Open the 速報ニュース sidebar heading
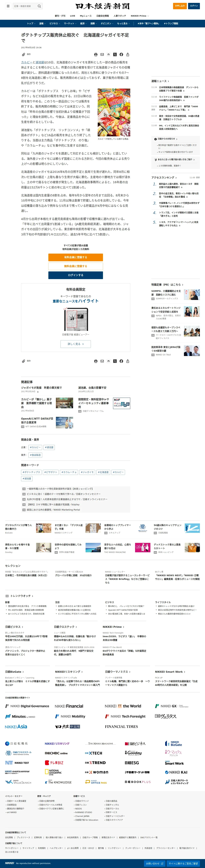The height and width of the screenshot is (868, 205). (x=160, y=81)
